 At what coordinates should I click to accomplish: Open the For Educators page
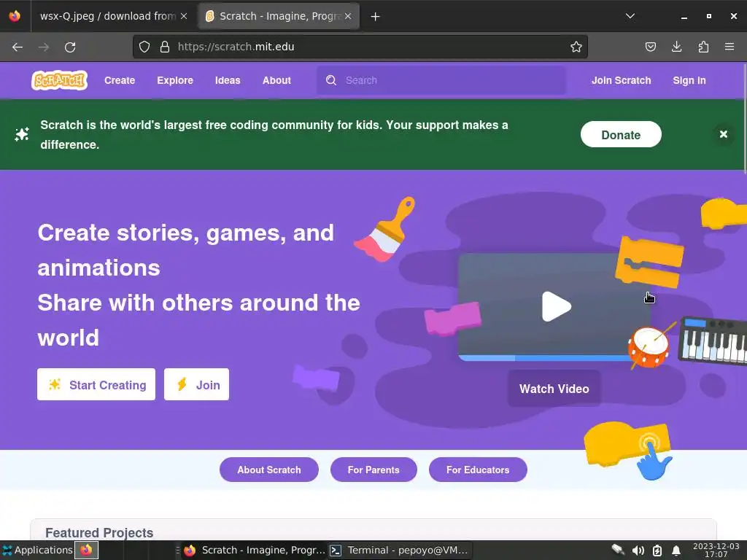[478, 470]
